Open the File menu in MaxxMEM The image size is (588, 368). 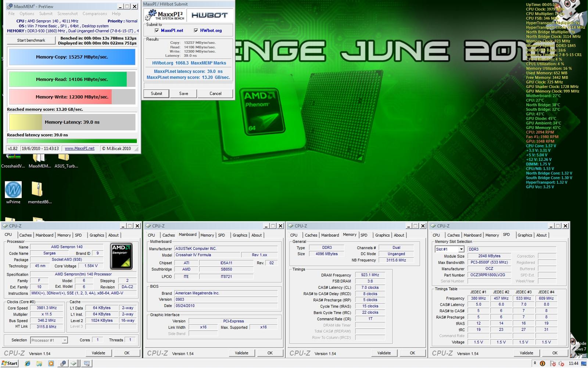[12, 14]
